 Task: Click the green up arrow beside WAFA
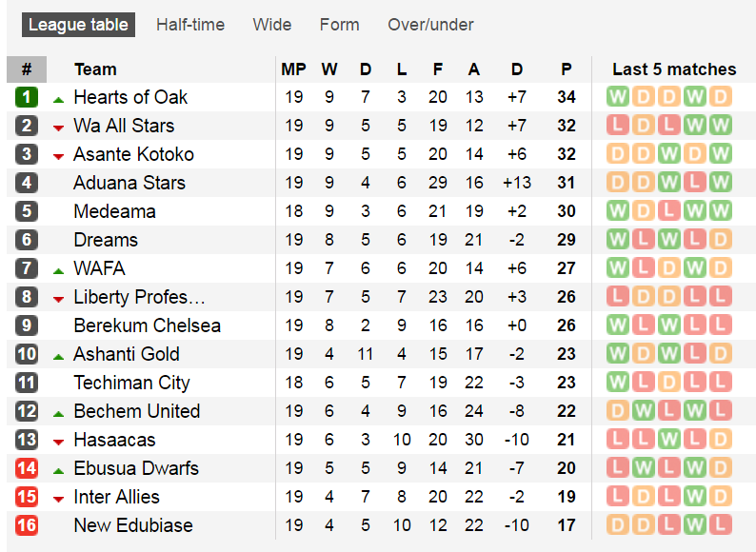tap(58, 269)
